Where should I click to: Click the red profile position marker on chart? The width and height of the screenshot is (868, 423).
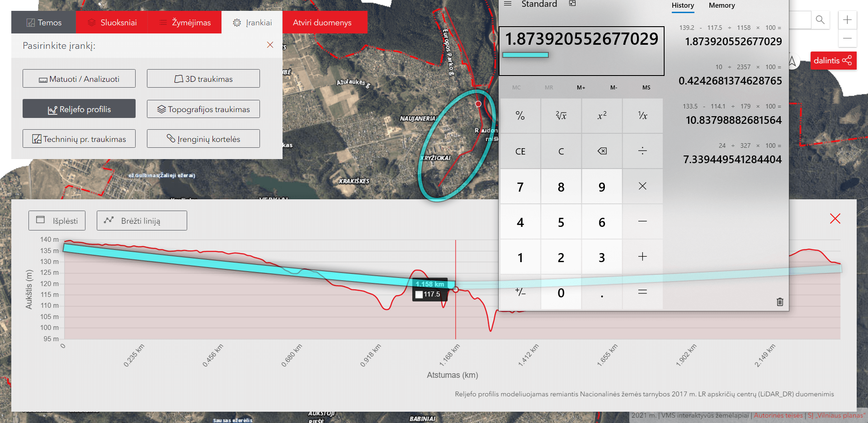pyautogui.click(x=456, y=289)
